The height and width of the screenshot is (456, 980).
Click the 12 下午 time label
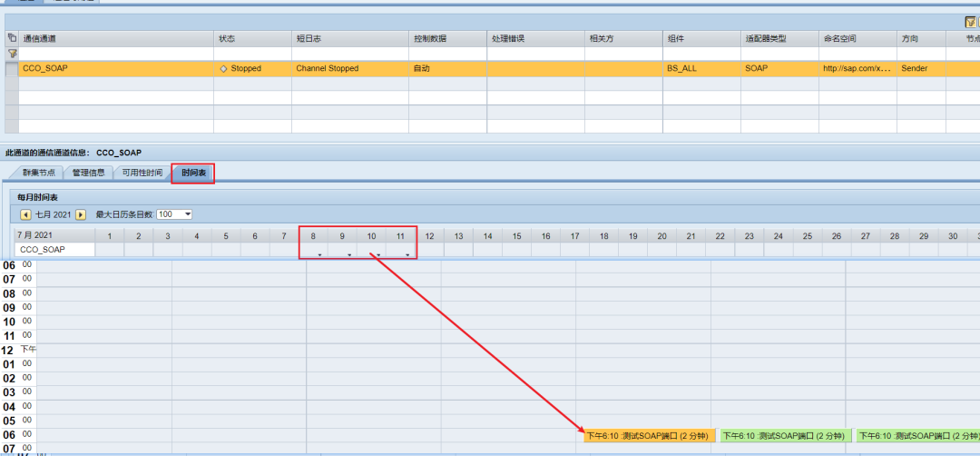coord(19,350)
